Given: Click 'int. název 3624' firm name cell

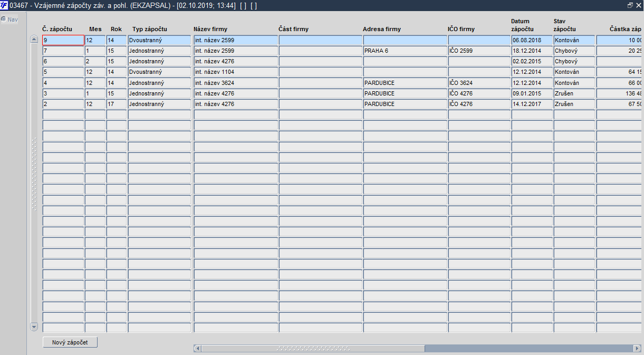Looking at the screenshot, I should (236, 83).
